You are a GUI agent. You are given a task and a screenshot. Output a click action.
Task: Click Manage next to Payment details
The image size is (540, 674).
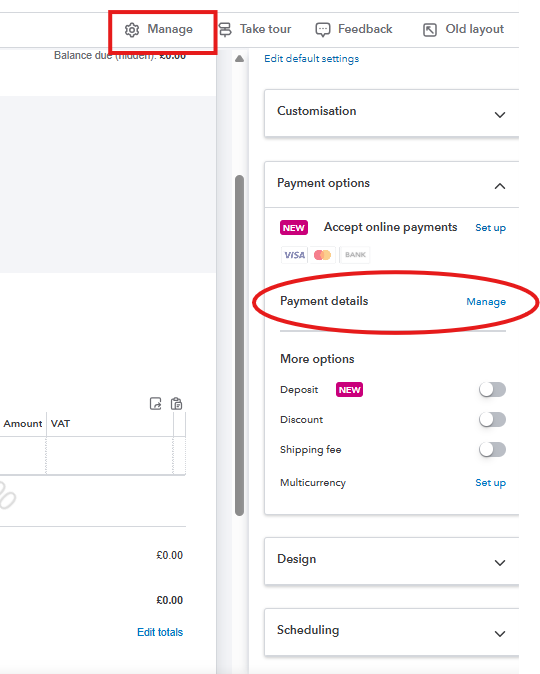(486, 302)
